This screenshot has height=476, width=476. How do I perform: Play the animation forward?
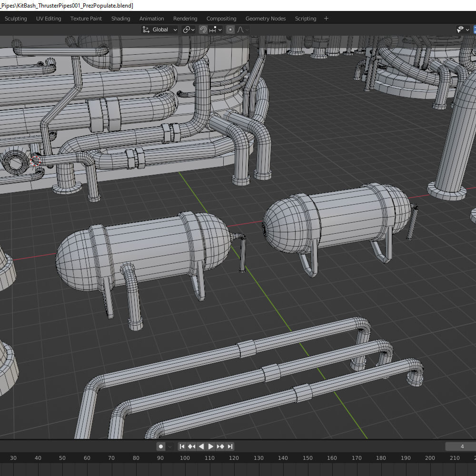tap(211, 446)
